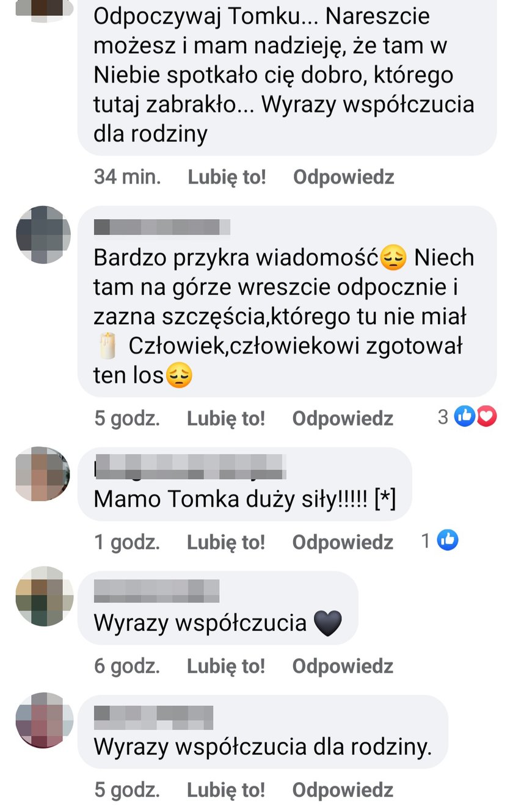
Task: Reply to the Mamo Tomka duży siły comment
Action: tap(343, 542)
